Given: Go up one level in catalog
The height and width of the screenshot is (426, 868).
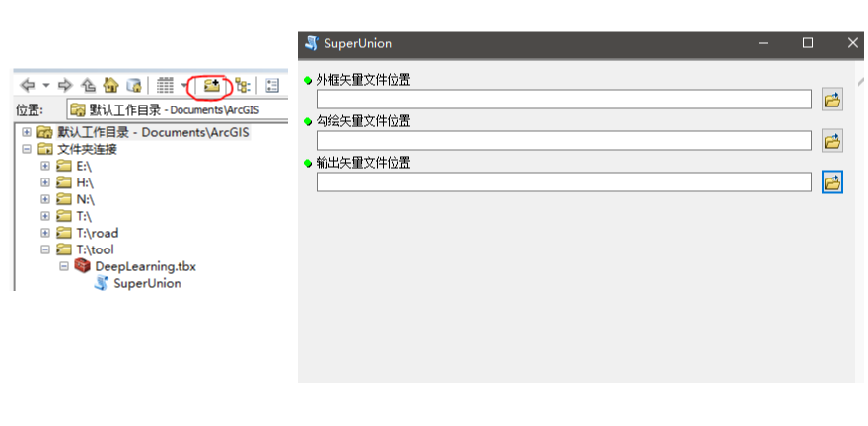Looking at the screenshot, I should tap(89, 86).
